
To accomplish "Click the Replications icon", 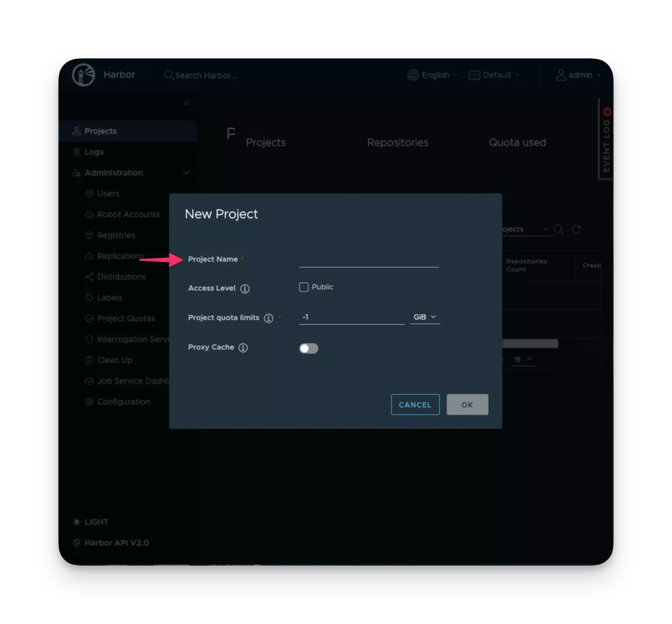I will pyautogui.click(x=89, y=256).
